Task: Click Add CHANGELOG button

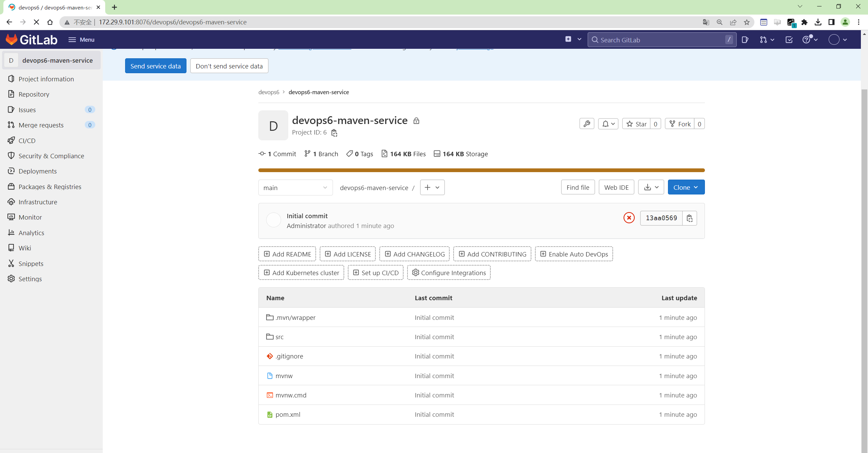Action: coord(414,254)
